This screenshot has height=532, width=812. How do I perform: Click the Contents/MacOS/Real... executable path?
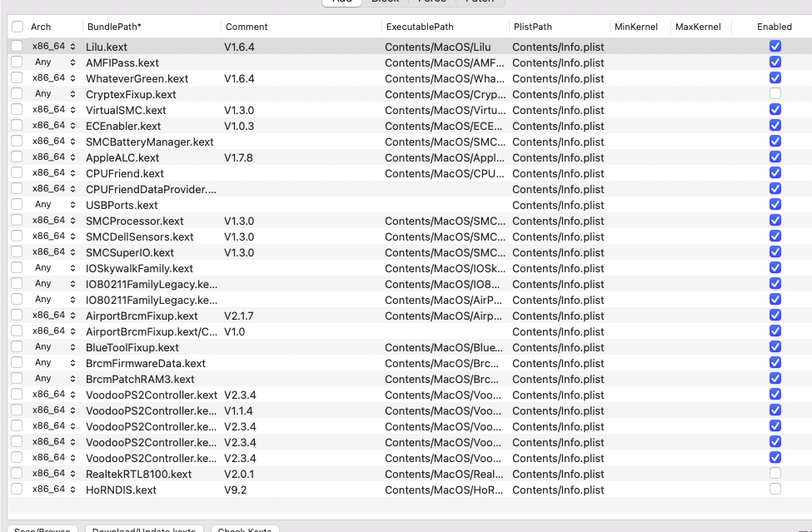pyautogui.click(x=446, y=474)
